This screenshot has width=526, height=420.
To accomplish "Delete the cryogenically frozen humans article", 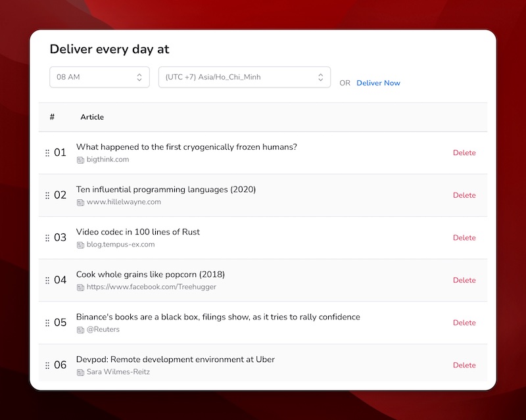I will [x=464, y=153].
